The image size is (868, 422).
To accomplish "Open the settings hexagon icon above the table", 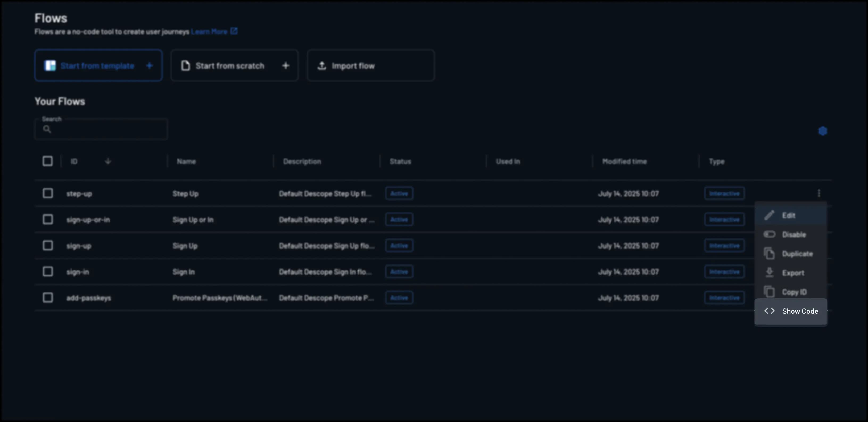I will coord(822,131).
